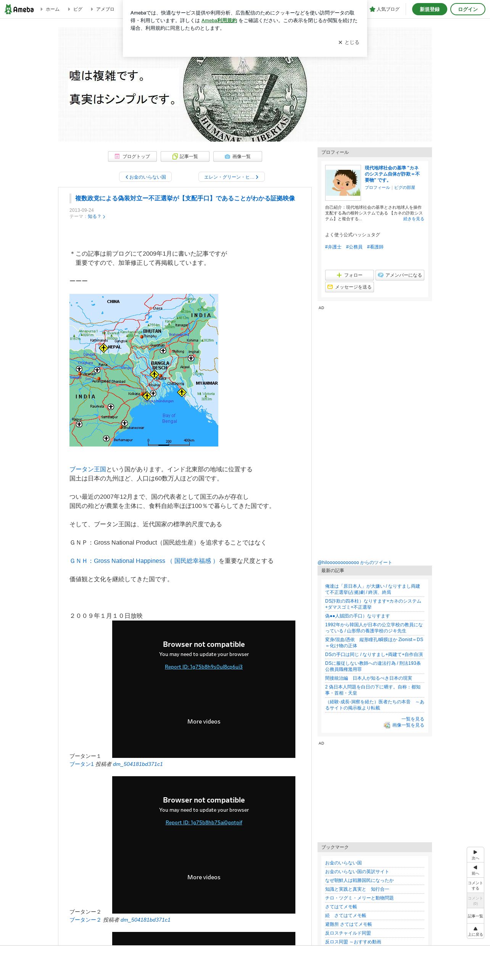This screenshot has width=490, height=980.
Task: Click the floating 記事一覧 button
Action: point(475,916)
